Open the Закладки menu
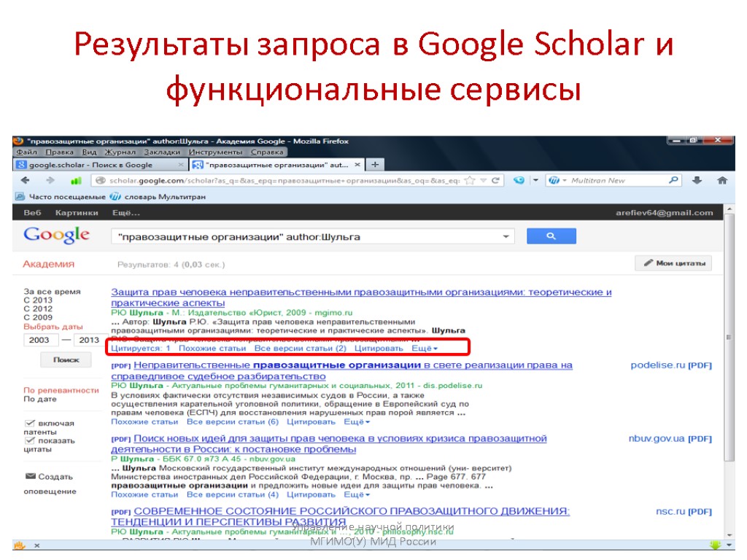Viewport: 747px width, 560px height. point(162,152)
